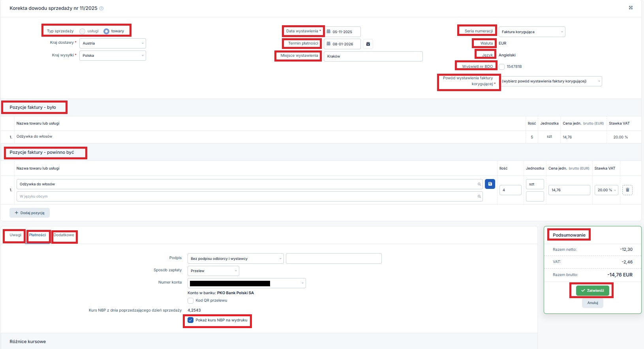Tick the "Kod QR przelewu" checkbox

click(190, 300)
